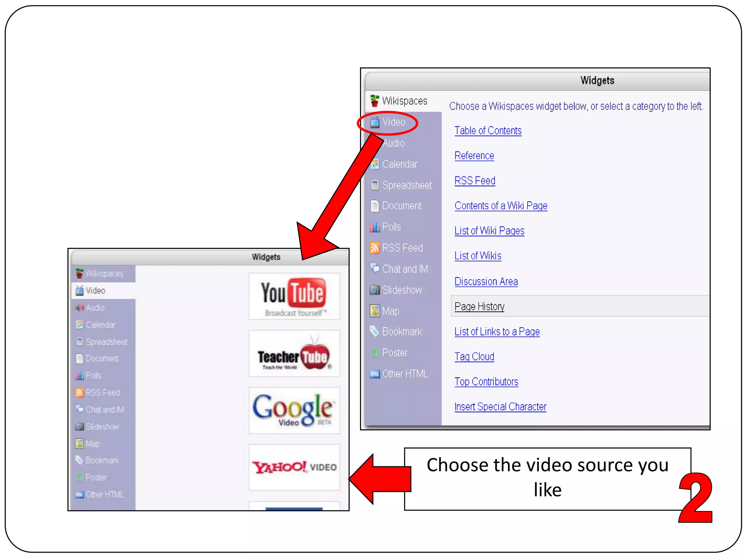Open the Tag Cloud widget link
The height and width of the screenshot is (560, 747).
coord(474,357)
